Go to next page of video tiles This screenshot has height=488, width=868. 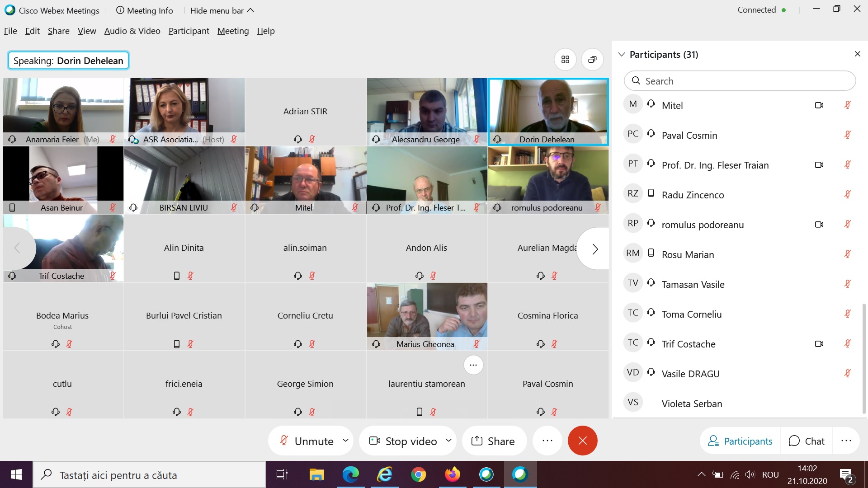pos(595,249)
